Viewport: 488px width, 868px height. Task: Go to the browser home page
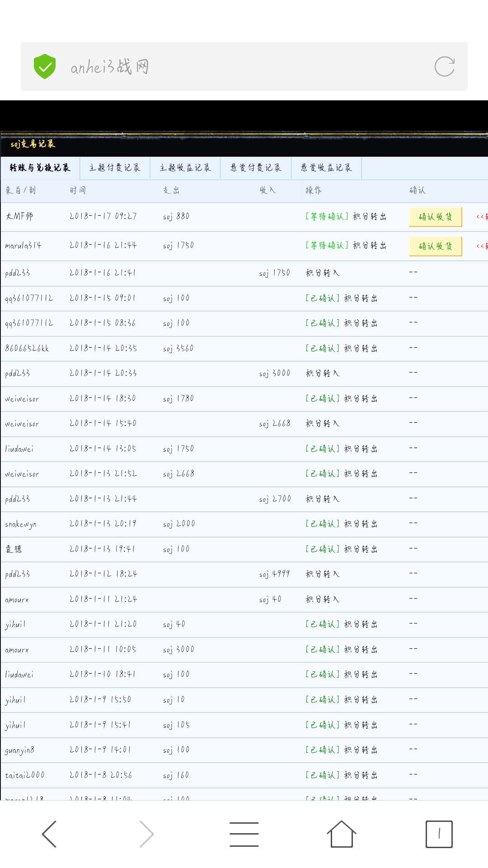[341, 834]
